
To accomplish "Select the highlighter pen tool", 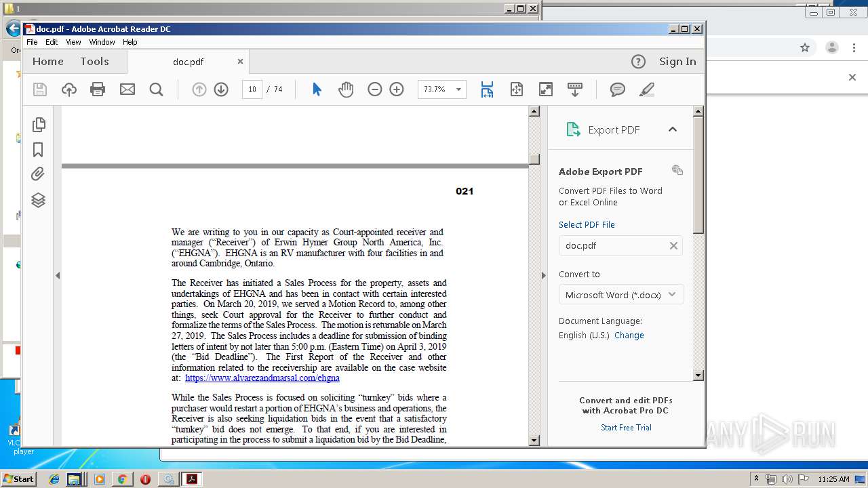I will click(x=647, y=89).
